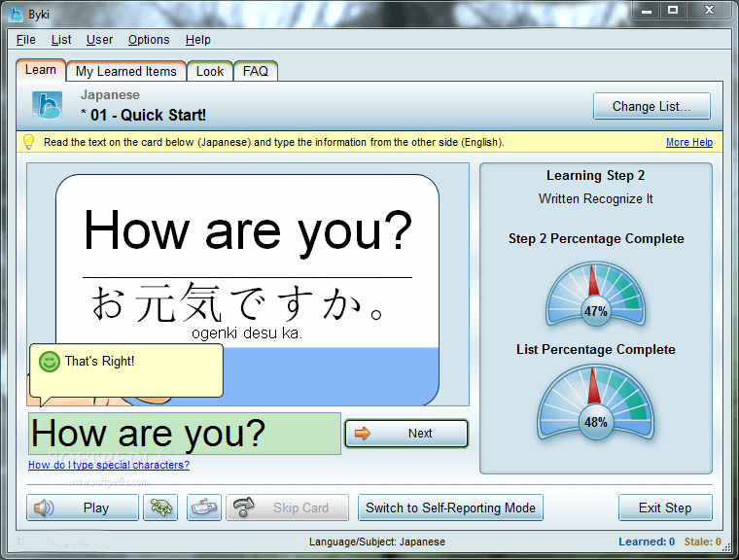Open the FAQ tab
Image resolution: width=739 pixels, height=560 pixels.
click(256, 71)
